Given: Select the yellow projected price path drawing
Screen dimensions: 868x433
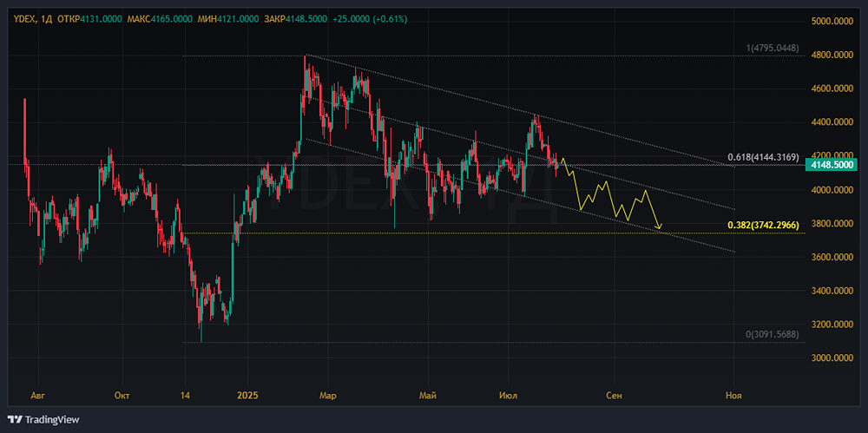Looking at the screenshot, I should click(611, 194).
